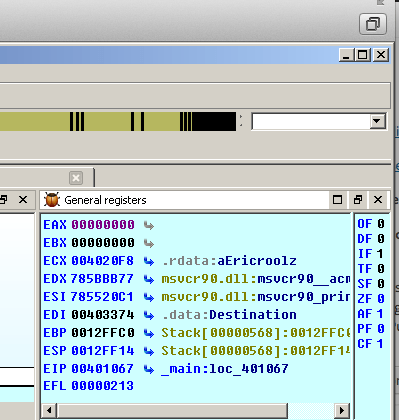Open the dropdown arrow beside navigation band

[377, 121]
